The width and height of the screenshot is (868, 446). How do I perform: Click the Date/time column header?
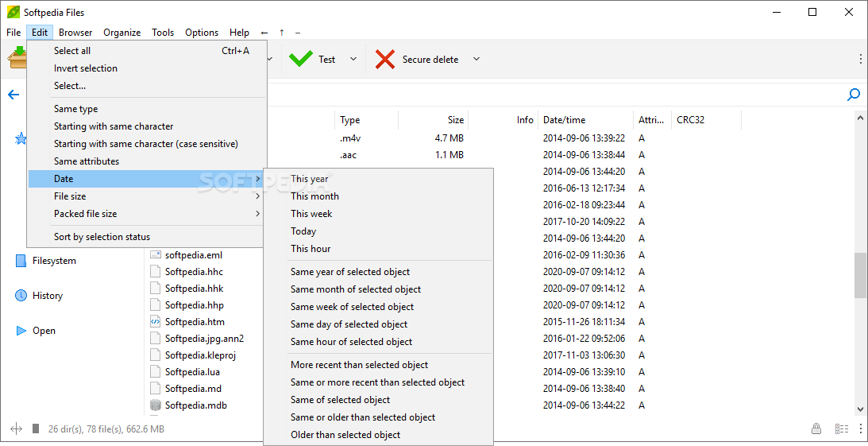pos(585,120)
